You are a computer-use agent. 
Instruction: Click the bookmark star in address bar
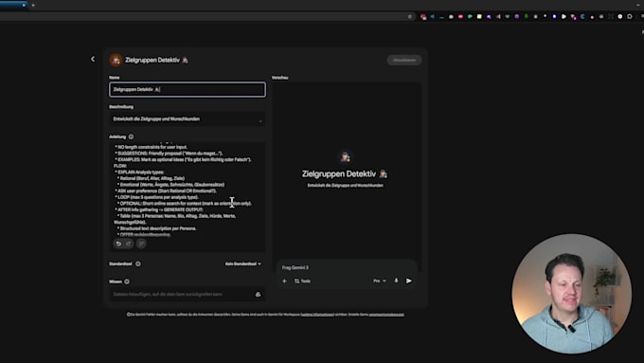409,16
